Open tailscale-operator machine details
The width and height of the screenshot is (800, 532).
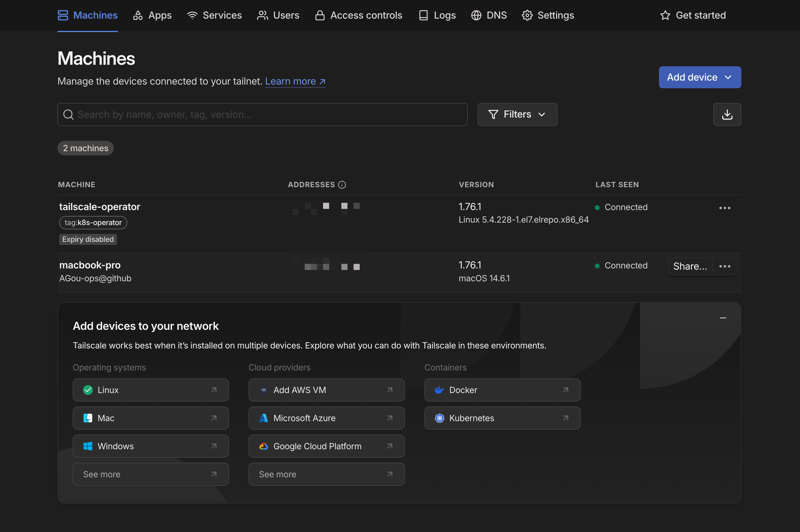[x=100, y=207]
